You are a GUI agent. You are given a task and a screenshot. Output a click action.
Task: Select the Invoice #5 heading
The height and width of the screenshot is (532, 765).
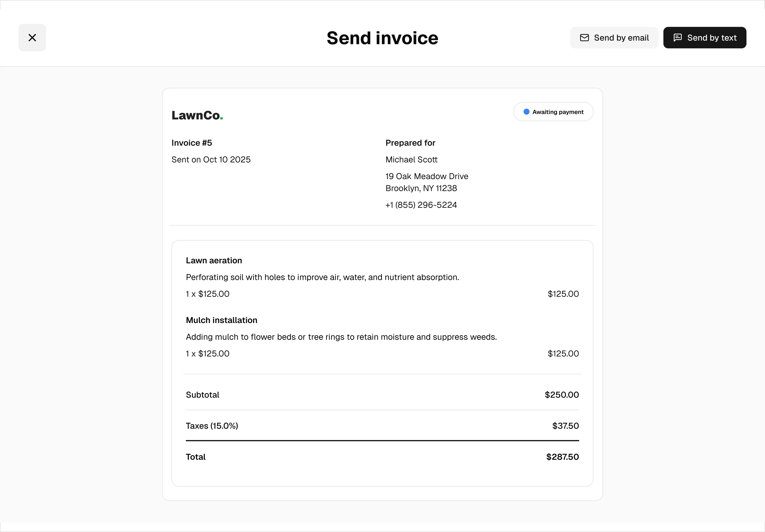192,143
